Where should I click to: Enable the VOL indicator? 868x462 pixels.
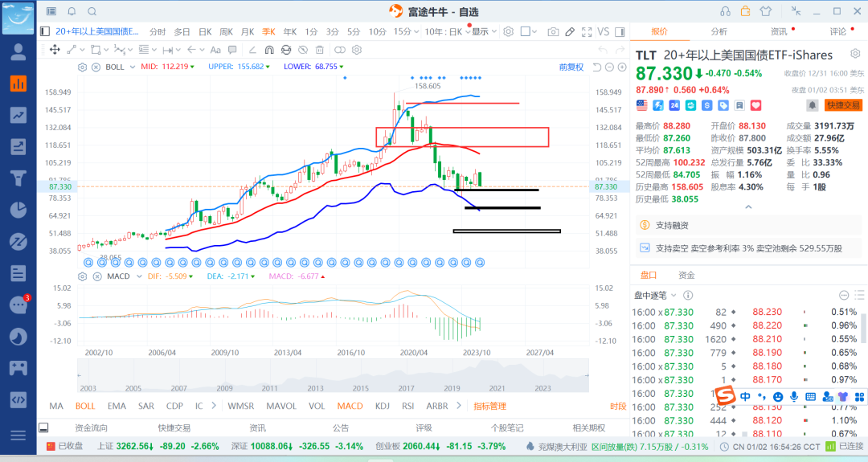click(317, 406)
